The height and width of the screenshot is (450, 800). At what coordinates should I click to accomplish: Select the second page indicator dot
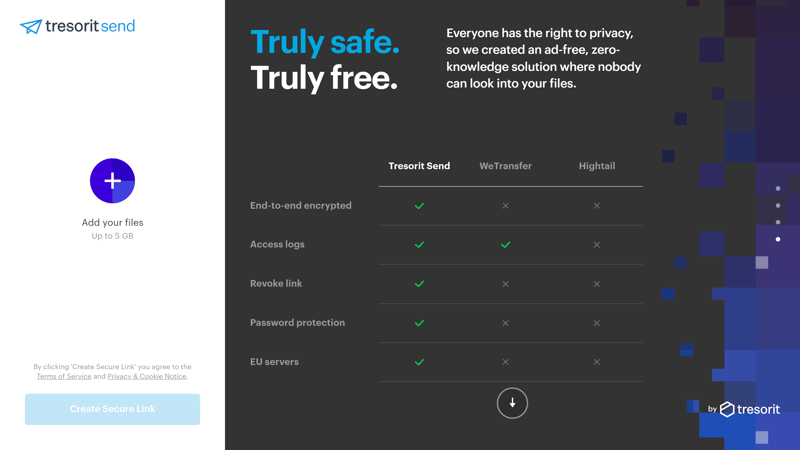coord(778,205)
